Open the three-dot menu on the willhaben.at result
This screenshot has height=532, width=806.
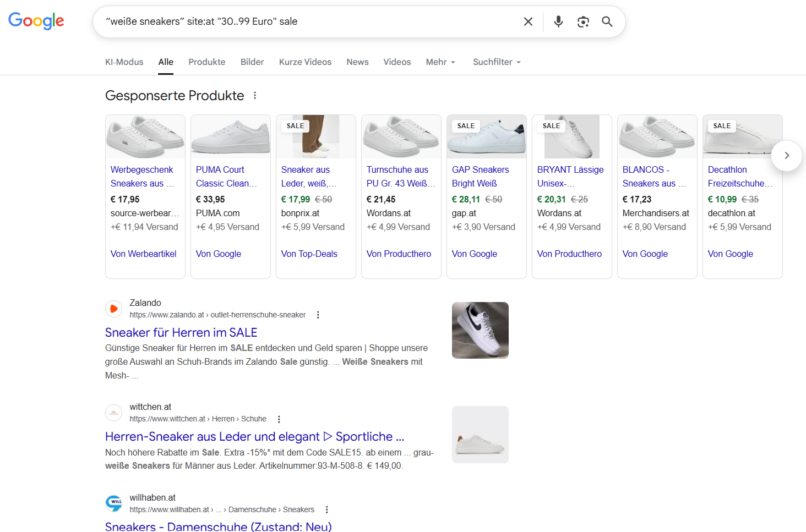pyautogui.click(x=326, y=509)
